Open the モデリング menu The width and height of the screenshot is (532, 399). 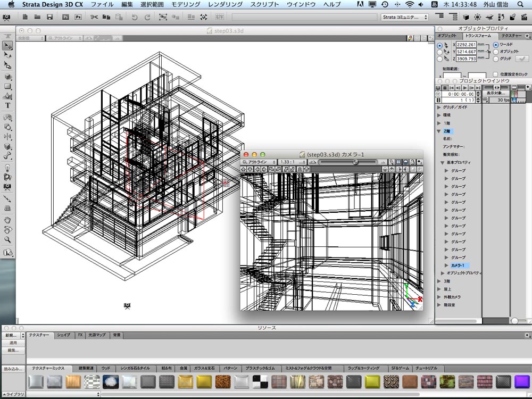tap(186, 4)
